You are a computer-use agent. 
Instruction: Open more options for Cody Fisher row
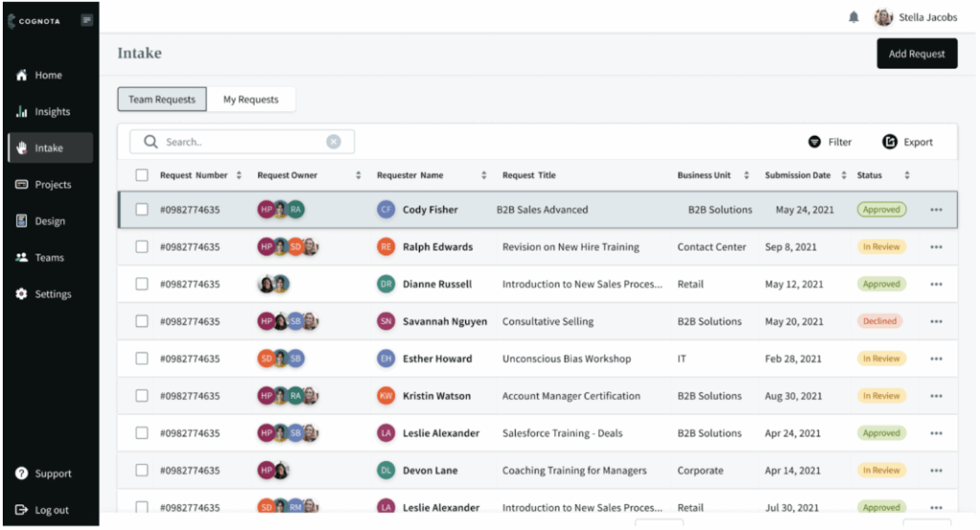(x=936, y=210)
